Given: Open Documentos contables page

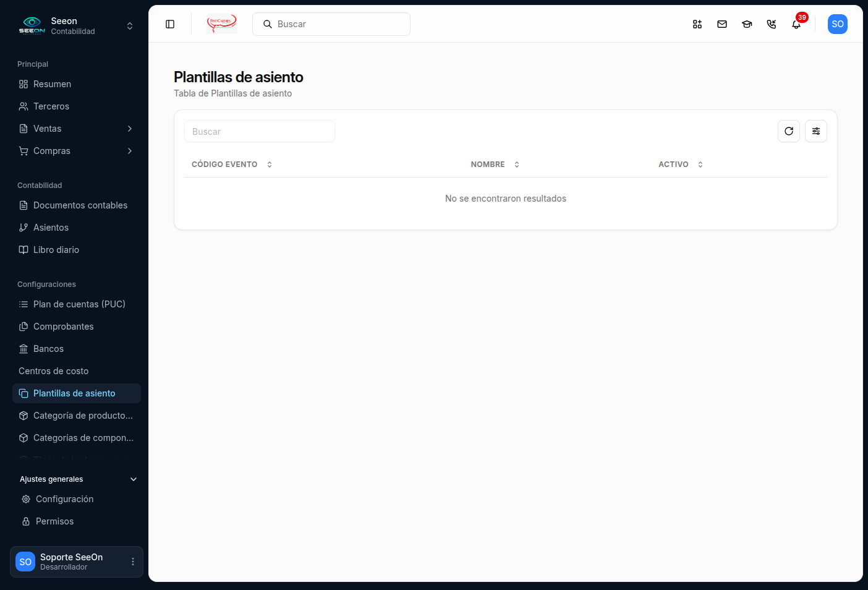Looking at the screenshot, I should (77, 205).
